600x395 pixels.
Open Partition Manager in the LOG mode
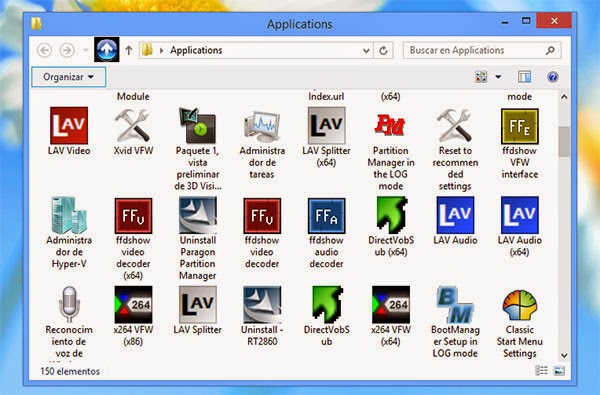point(390,126)
